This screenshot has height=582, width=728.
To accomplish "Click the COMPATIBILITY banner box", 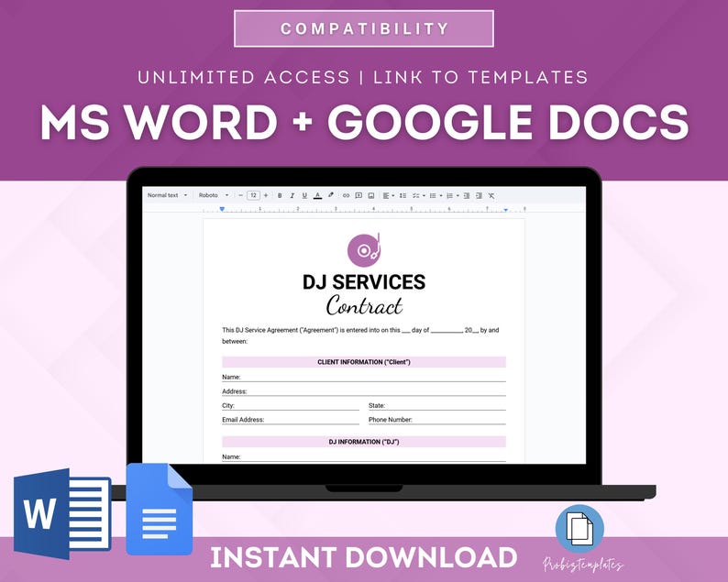I will [364, 28].
